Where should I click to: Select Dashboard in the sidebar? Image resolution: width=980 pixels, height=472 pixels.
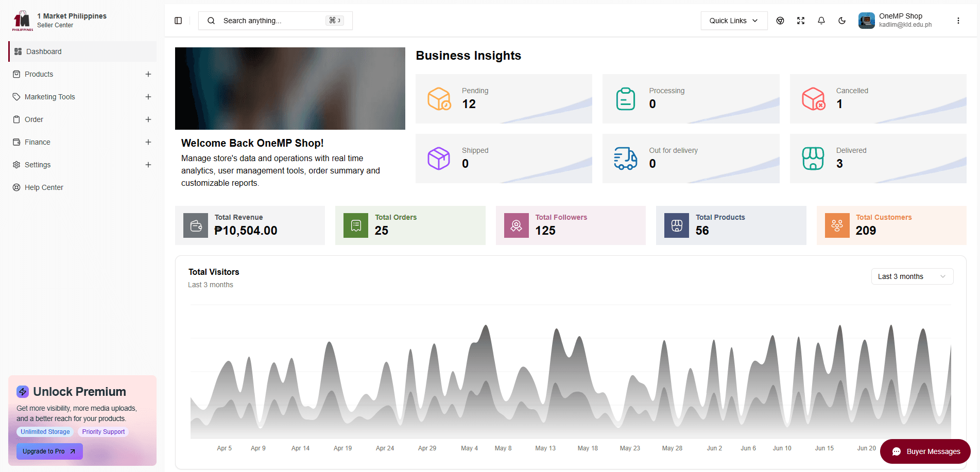click(x=44, y=51)
